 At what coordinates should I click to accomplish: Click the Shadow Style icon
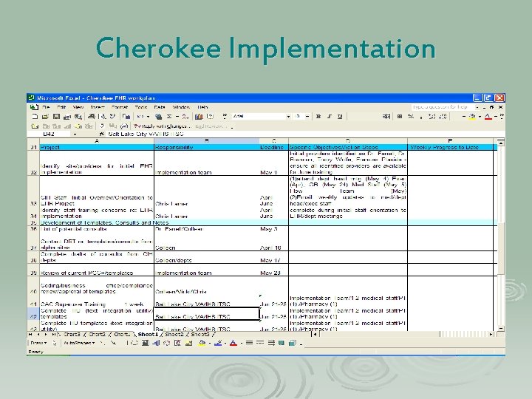coord(282,343)
